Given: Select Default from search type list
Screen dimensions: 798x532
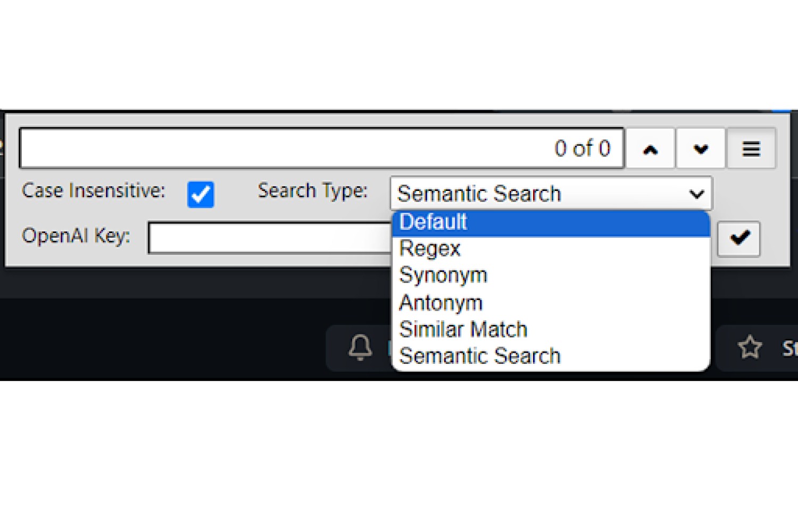Looking at the screenshot, I should pyautogui.click(x=551, y=222).
